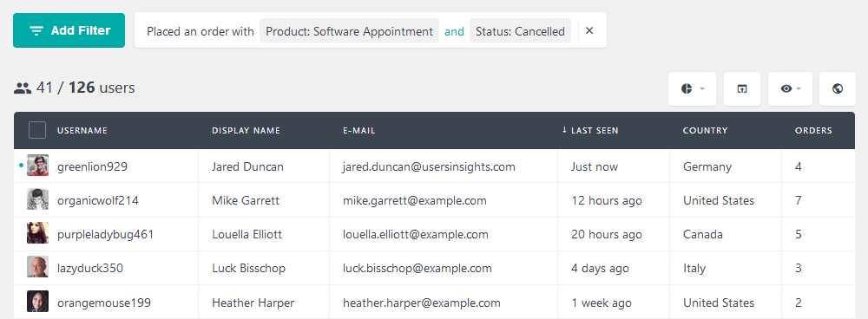Click greenlion929's avatar thumbnail

coord(37,166)
